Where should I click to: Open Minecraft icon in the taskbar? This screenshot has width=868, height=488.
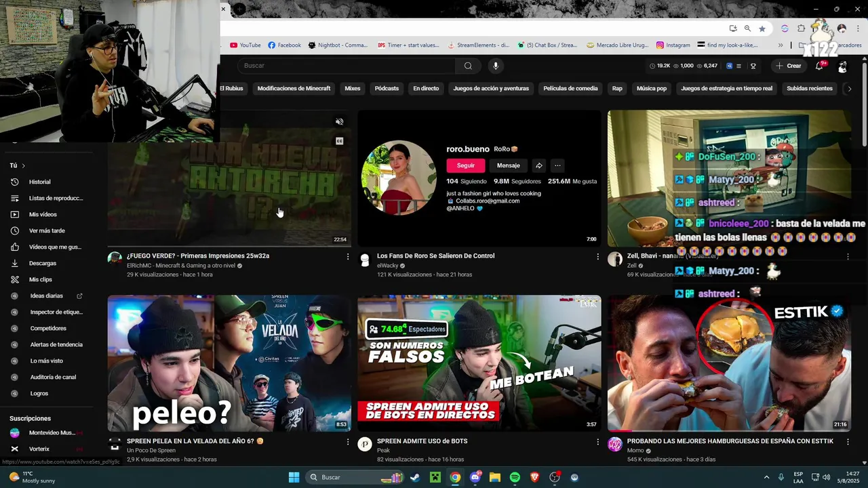[435, 477]
